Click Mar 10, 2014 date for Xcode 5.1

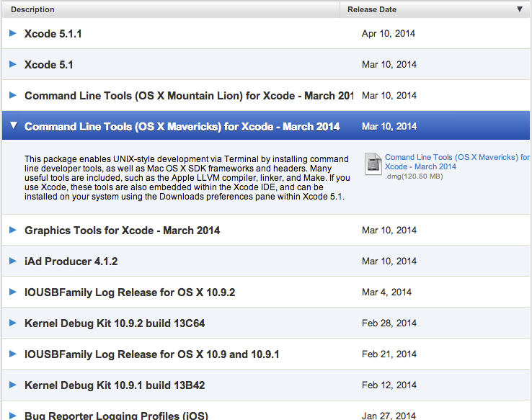[x=389, y=64]
